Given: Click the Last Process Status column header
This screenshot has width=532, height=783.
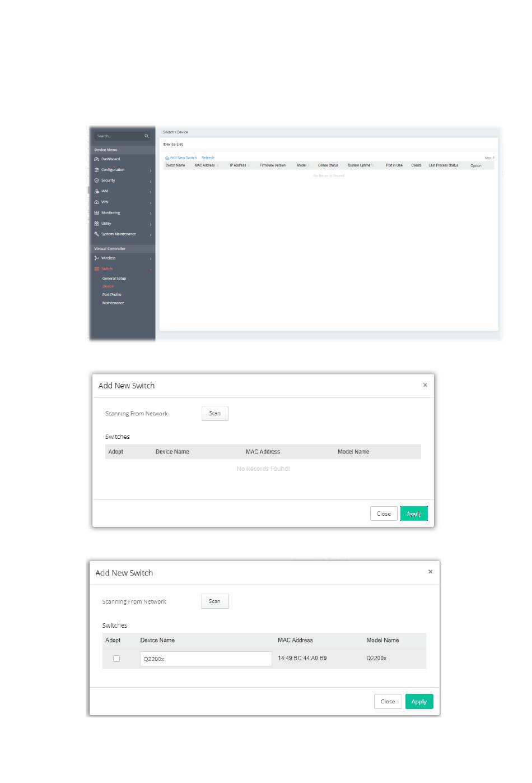Looking at the screenshot, I should click(x=444, y=165).
